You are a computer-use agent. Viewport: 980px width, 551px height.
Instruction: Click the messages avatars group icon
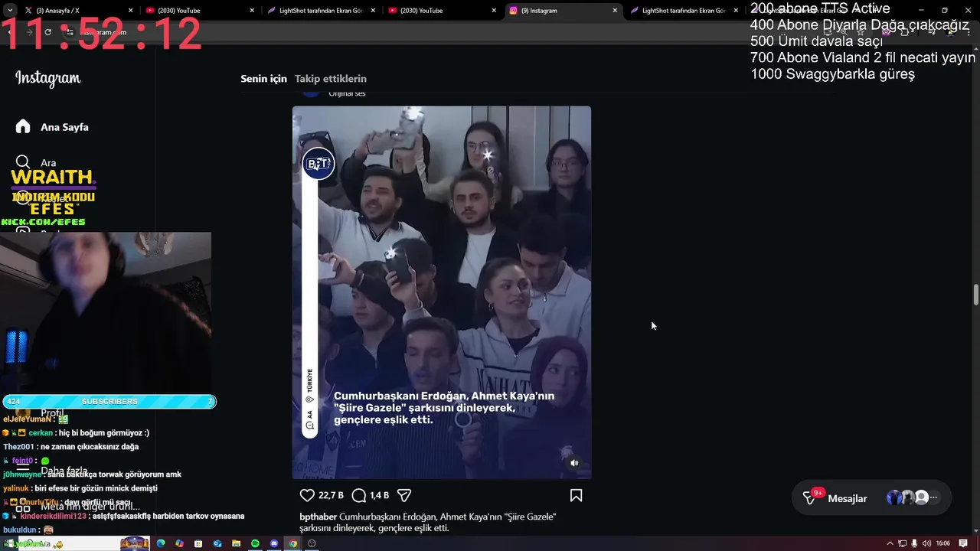point(911,497)
